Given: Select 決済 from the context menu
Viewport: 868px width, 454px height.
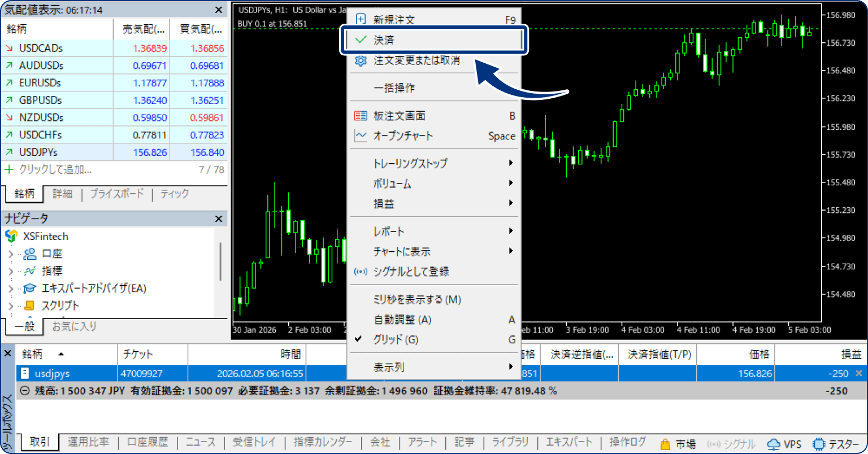Looking at the screenshot, I should coord(384,40).
